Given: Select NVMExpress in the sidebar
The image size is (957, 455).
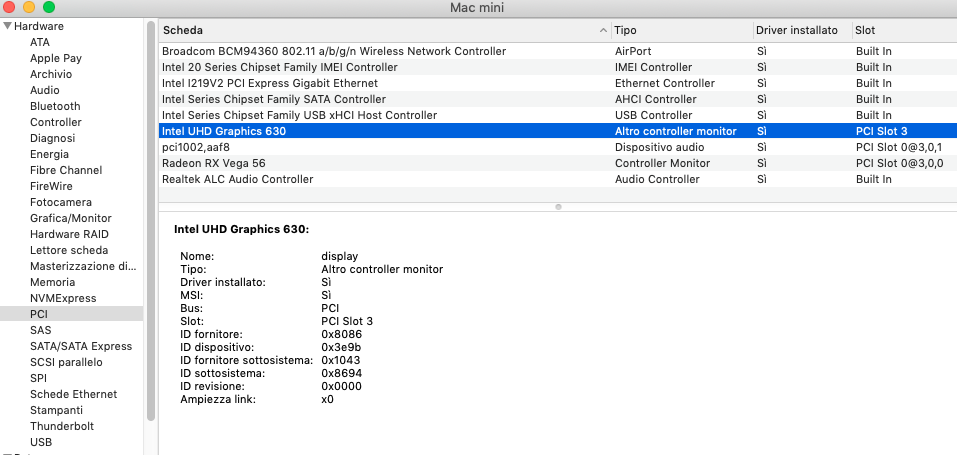Looking at the screenshot, I should (x=63, y=298).
